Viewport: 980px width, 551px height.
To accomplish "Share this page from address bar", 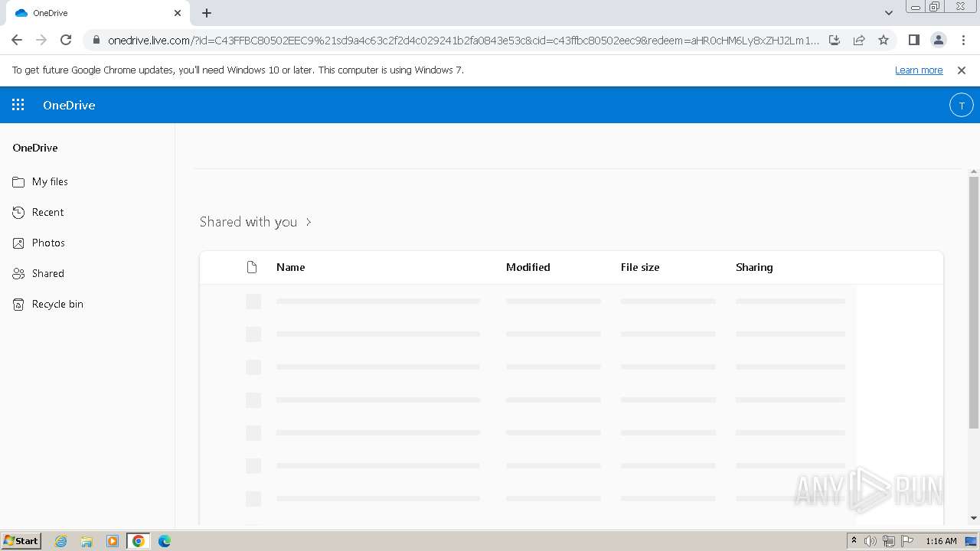I will [859, 40].
